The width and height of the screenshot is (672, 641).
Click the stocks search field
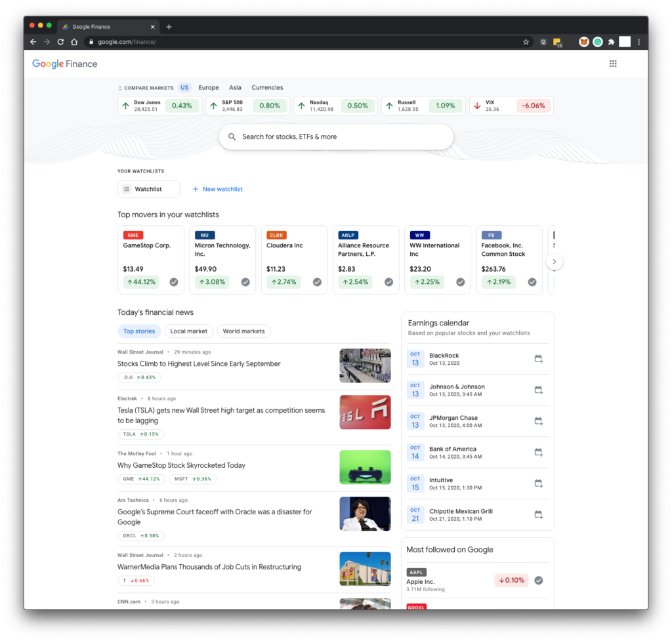tap(335, 137)
